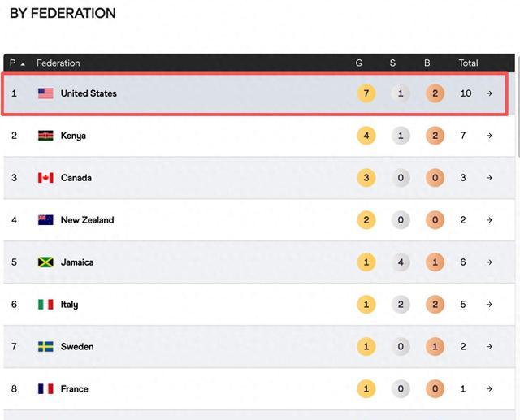Open the New Zealand federation link
The height and width of the screenshot is (420, 520).
pyautogui.click(x=87, y=220)
